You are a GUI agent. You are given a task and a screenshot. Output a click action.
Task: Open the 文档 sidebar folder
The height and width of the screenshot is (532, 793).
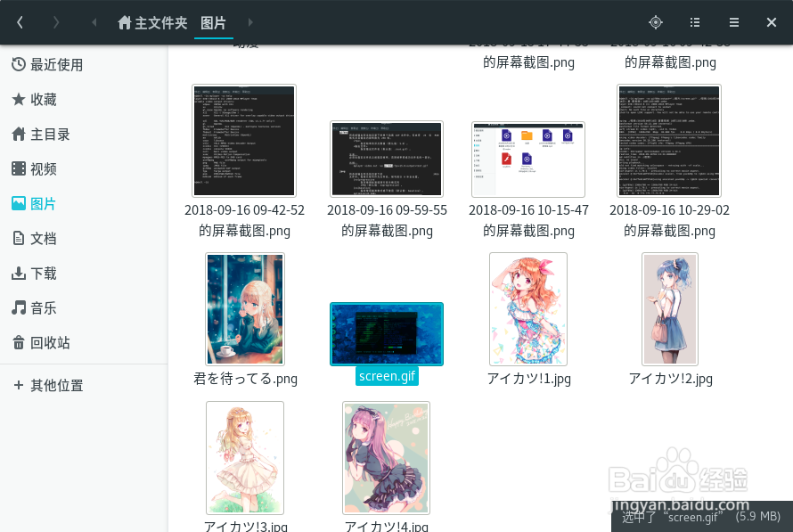(x=84, y=239)
